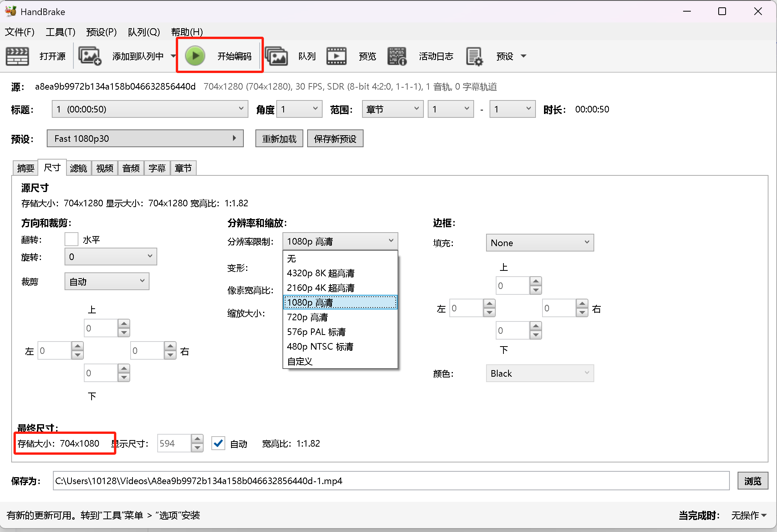777x532 pixels.
Task: Open the 角度 angle dropdown
Action: [299, 109]
